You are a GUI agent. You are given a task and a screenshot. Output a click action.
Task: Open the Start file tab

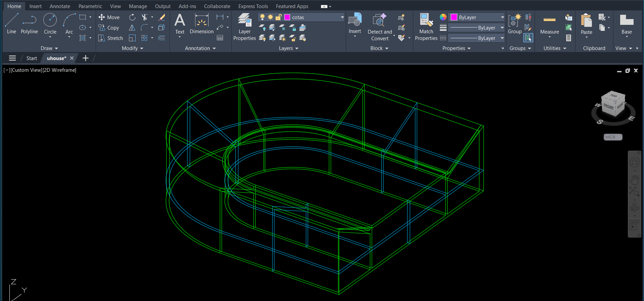point(32,58)
